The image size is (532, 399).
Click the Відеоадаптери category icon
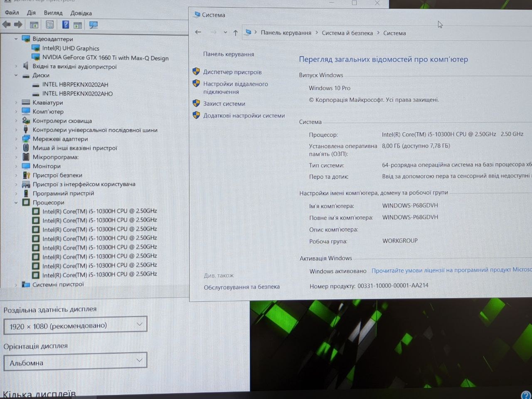(x=26, y=39)
